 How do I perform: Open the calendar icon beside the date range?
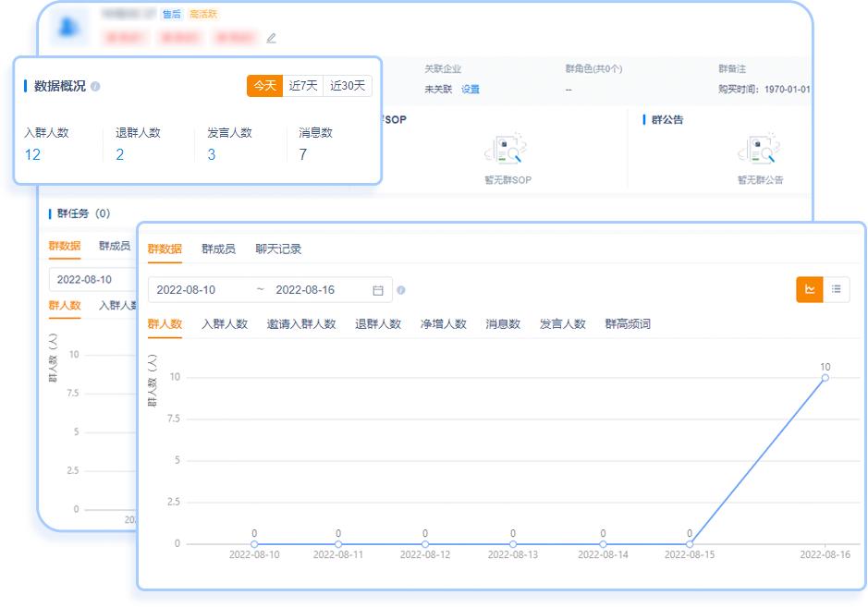pyautogui.click(x=378, y=289)
